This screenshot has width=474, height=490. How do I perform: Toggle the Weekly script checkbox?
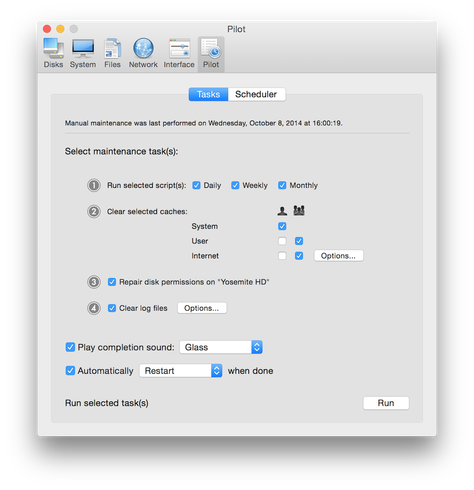pyautogui.click(x=235, y=185)
